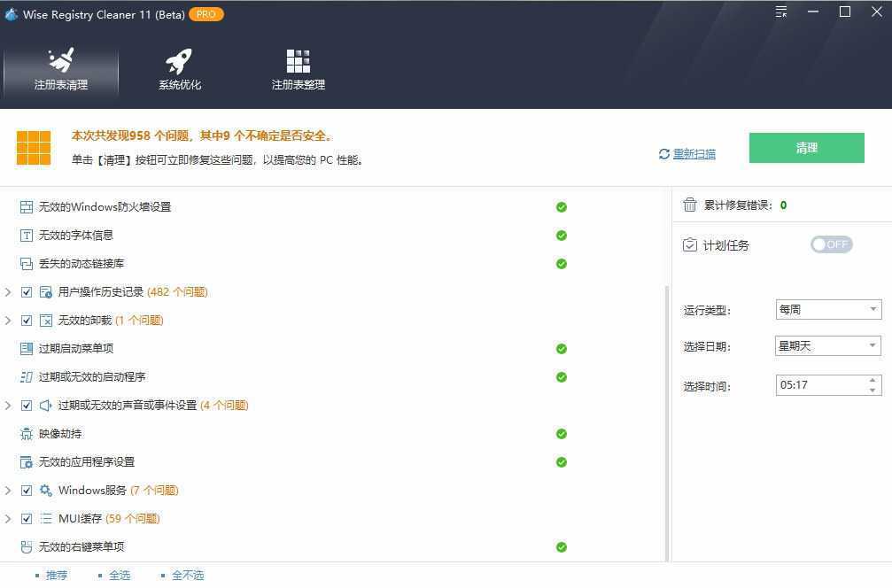Open the menu icon in the title bar
The width and height of the screenshot is (892, 588).
click(x=779, y=12)
